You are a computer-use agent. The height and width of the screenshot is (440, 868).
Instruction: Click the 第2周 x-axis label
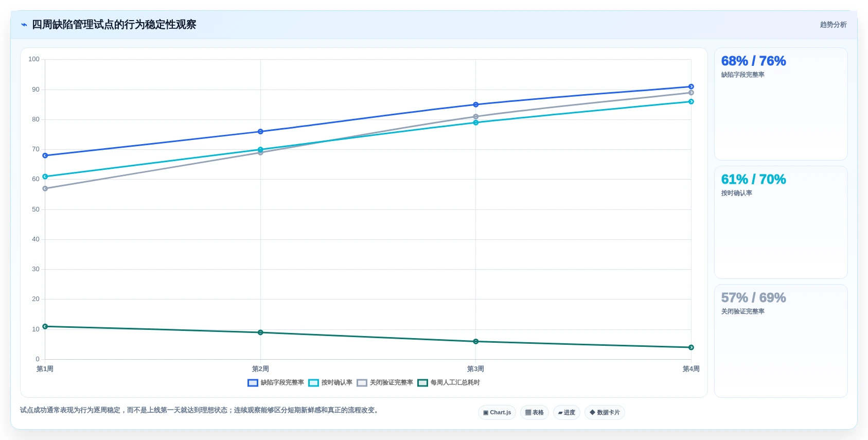tap(260, 369)
